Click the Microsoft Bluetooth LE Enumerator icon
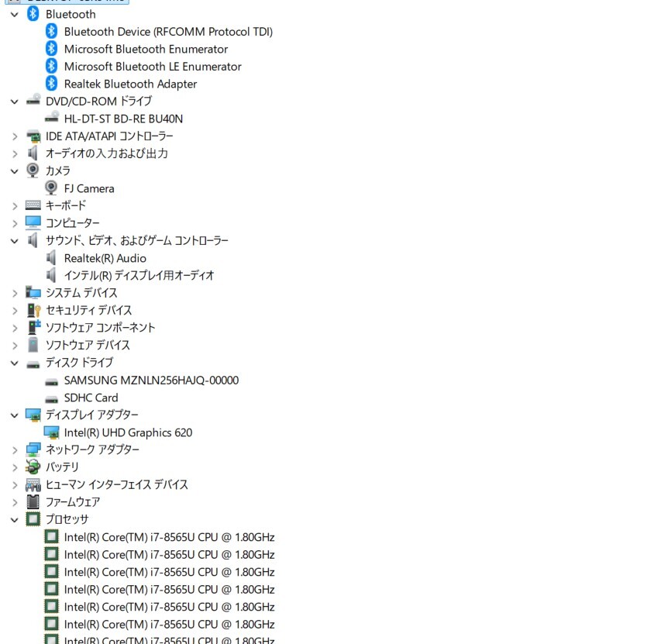The image size is (668, 644). pyautogui.click(x=52, y=66)
